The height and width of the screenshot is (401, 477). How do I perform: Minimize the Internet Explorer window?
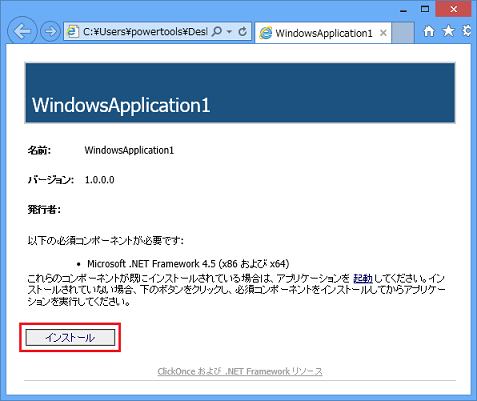click(403, 10)
